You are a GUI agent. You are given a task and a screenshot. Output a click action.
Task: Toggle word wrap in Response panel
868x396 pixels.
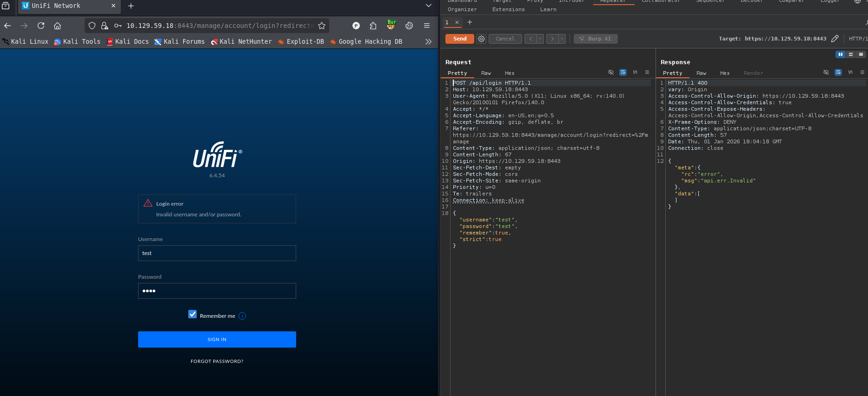coord(838,72)
